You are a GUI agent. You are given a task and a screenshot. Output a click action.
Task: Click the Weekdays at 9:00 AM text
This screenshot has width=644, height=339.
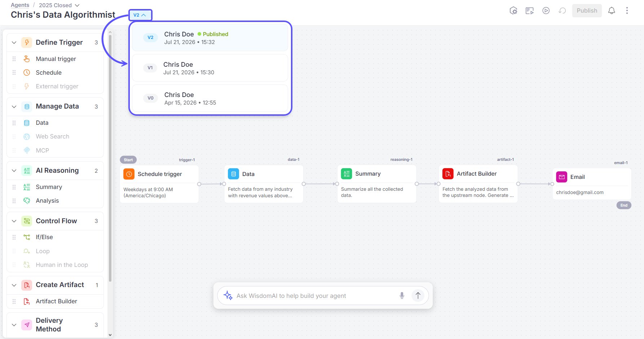[x=148, y=189]
